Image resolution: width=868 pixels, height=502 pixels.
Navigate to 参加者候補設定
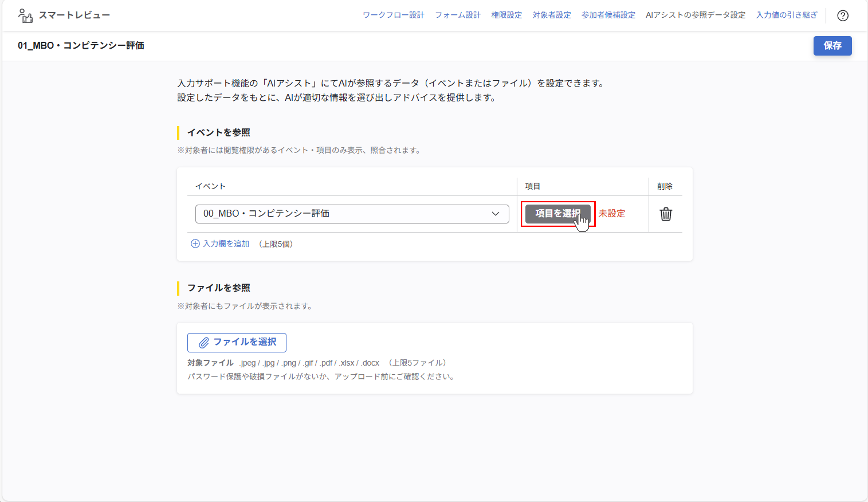tap(608, 15)
